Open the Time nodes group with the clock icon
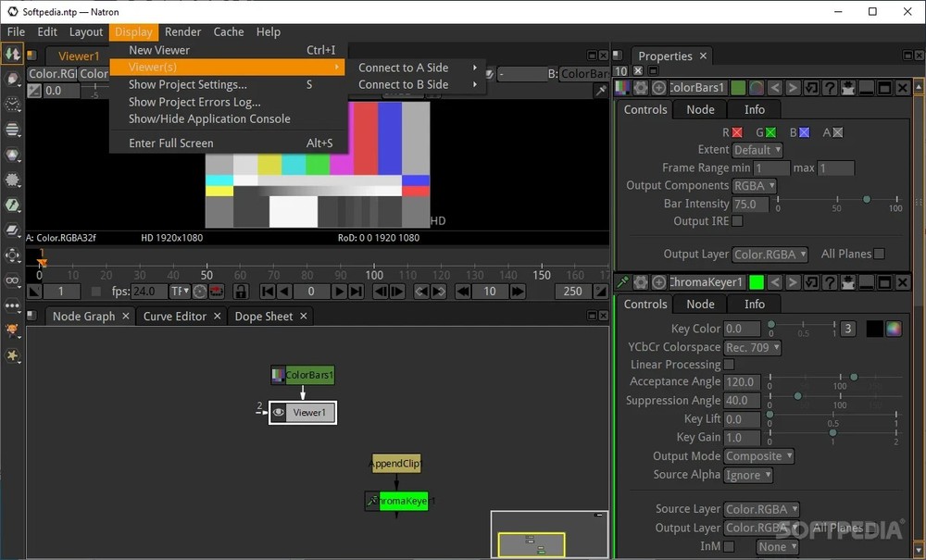The width and height of the screenshot is (926, 560). (x=12, y=105)
